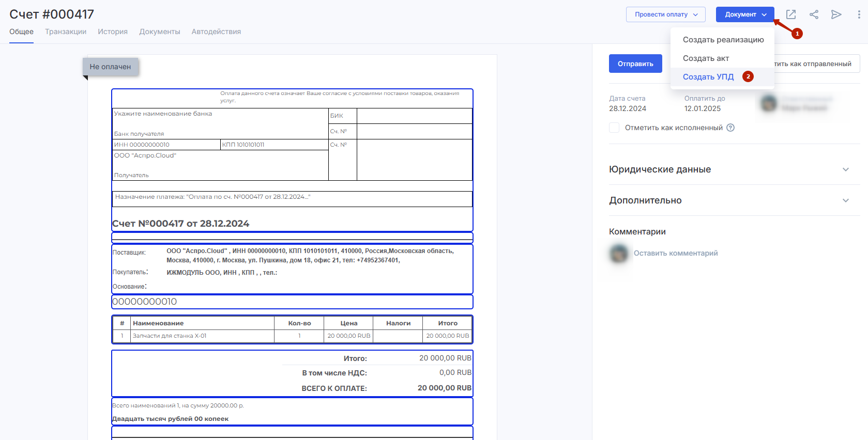Select Создать УПД from the menu

708,77
